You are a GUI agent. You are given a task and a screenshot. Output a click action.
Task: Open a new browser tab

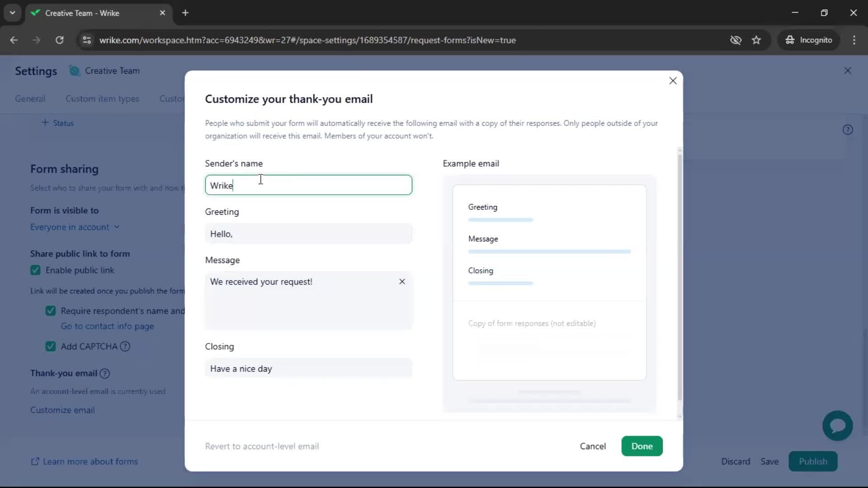pos(185,13)
